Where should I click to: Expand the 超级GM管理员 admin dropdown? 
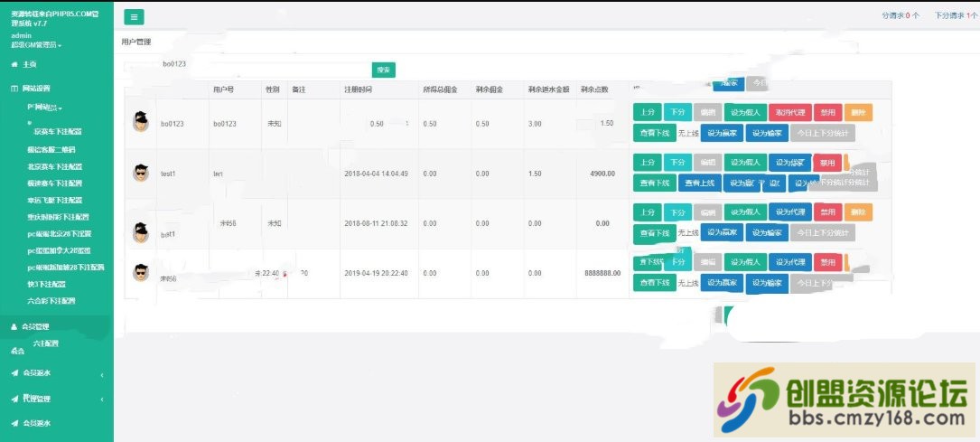point(36,45)
